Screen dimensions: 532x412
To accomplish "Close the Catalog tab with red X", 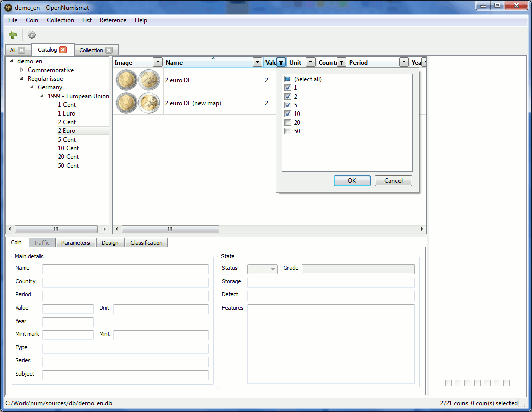I will pos(63,50).
